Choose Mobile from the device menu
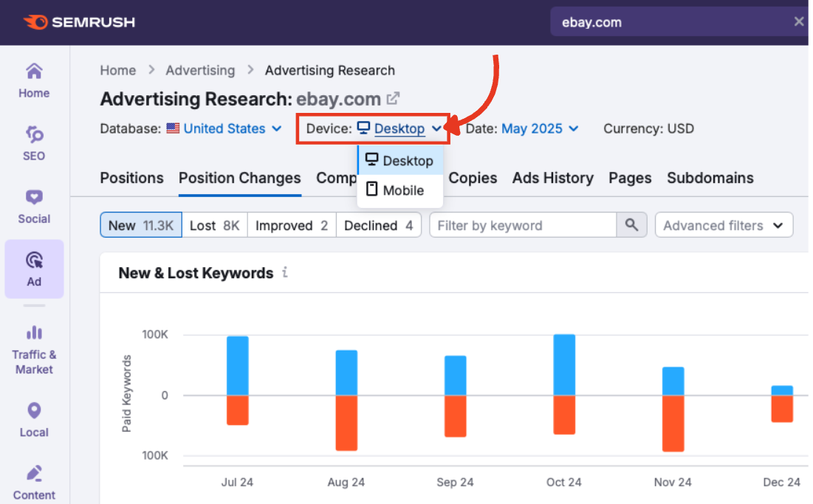The width and height of the screenshot is (813, 504). [401, 190]
